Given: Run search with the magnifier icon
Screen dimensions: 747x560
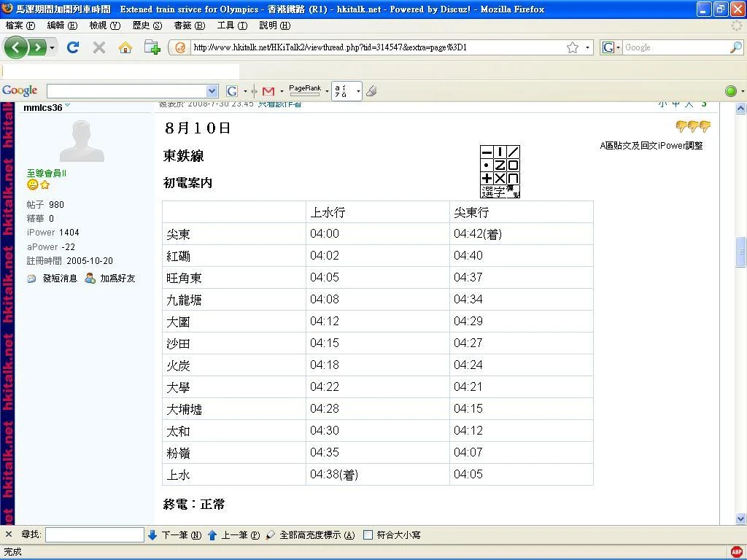Looking at the screenshot, I should 736,47.
